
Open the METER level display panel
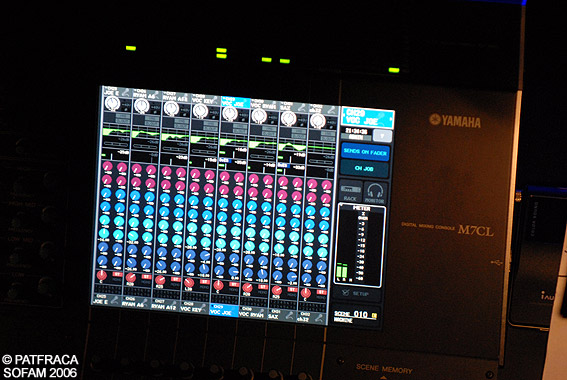[x=360, y=246]
